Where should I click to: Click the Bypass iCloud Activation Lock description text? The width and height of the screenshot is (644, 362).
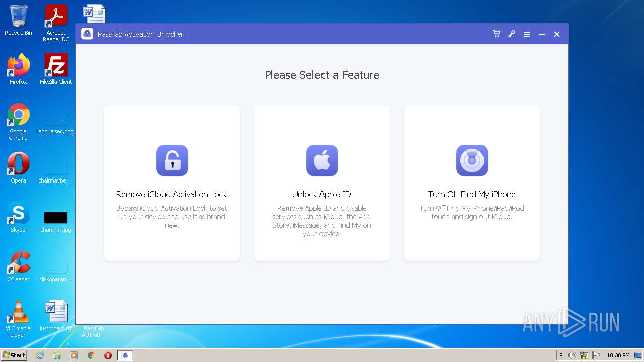(x=172, y=217)
